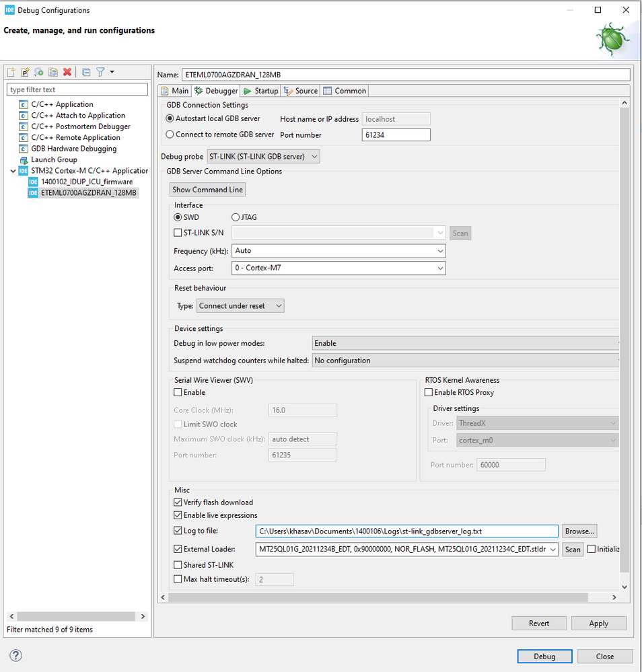Maximize the Debug Configurations window

pyautogui.click(x=598, y=10)
